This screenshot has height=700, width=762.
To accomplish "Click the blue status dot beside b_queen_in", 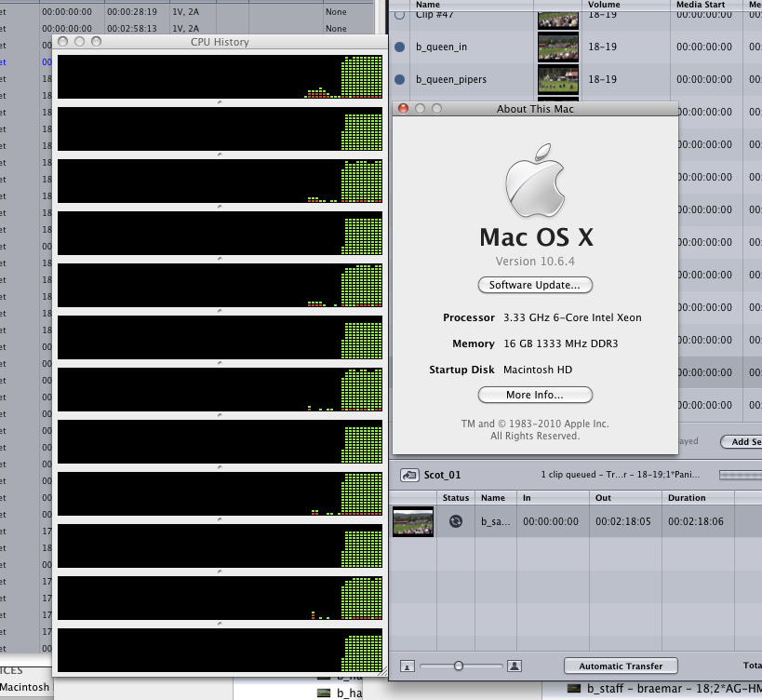I will [399, 47].
